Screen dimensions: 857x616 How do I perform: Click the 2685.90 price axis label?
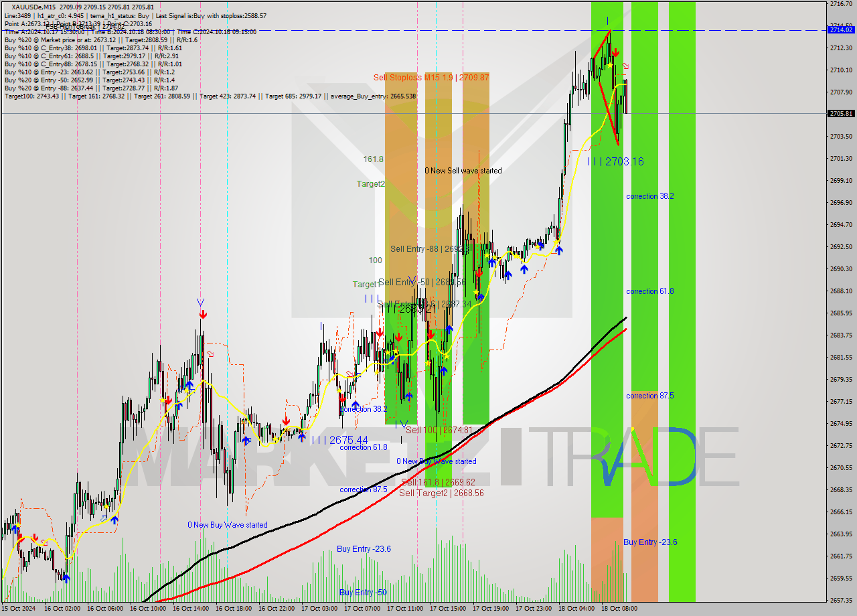(x=840, y=313)
